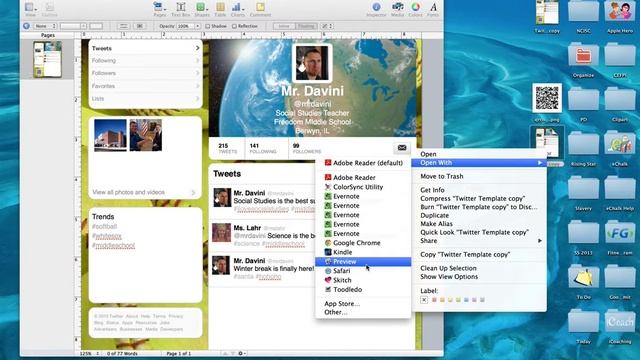The height and width of the screenshot is (360, 640).
Task: Select the page 1 thumbnail in the Pages sidebar
Action: pos(47,59)
